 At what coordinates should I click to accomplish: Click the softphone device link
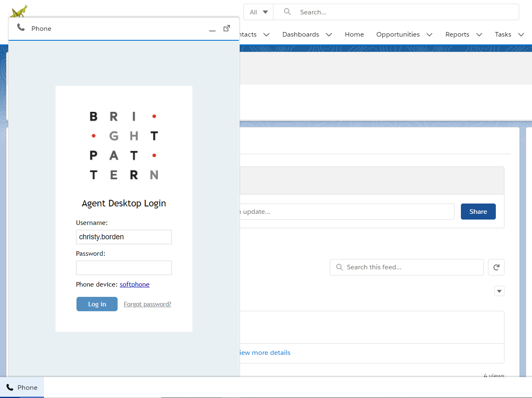click(134, 285)
